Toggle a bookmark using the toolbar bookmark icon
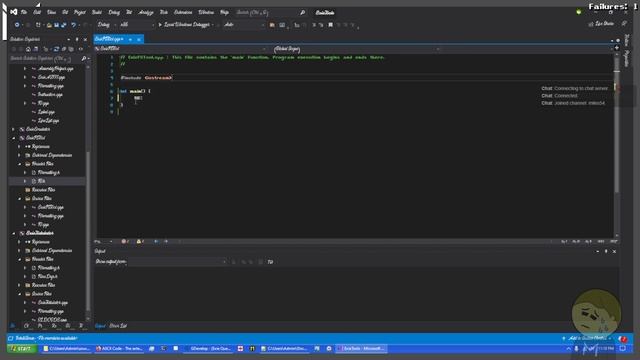Screen dimensions: 640x360 coord(331,25)
